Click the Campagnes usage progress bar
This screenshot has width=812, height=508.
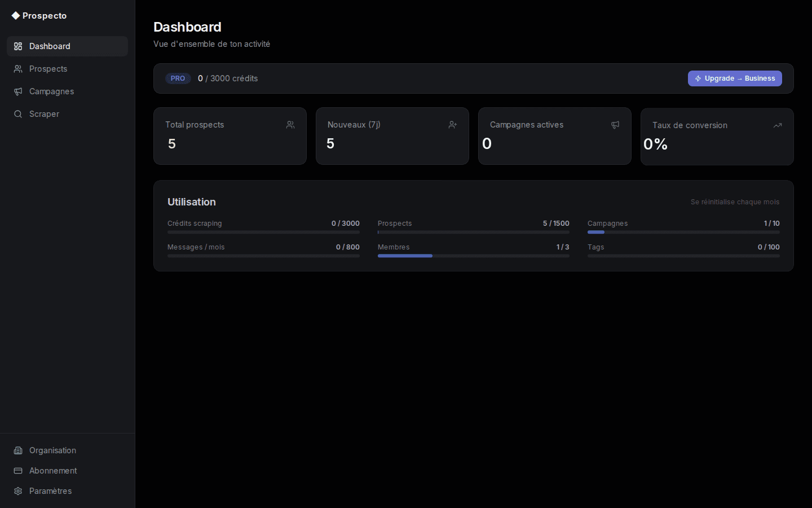click(x=683, y=232)
